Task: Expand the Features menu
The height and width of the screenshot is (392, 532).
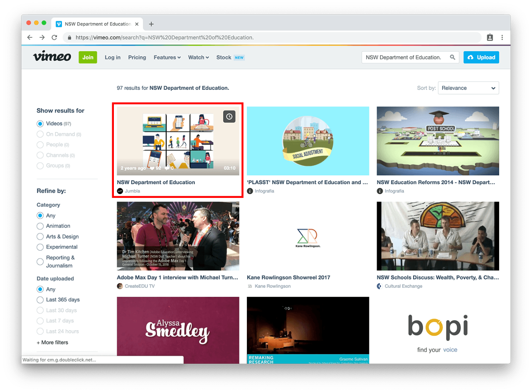Action: click(x=167, y=57)
